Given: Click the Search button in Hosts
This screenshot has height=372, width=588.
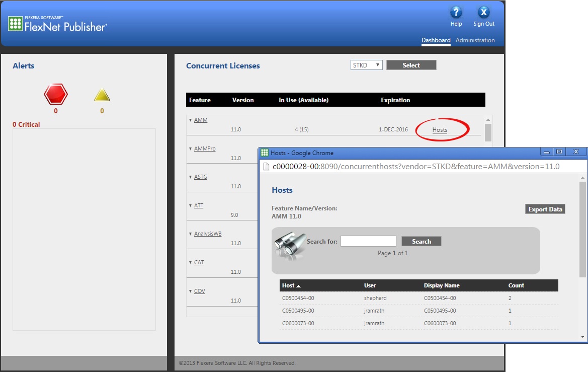Looking at the screenshot, I should (x=422, y=241).
